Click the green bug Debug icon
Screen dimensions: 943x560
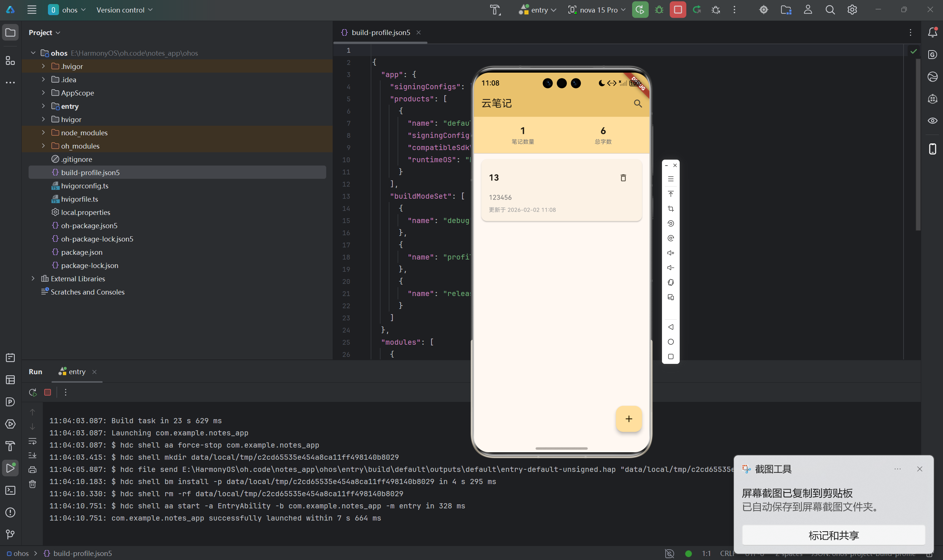pyautogui.click(x=659, y=10)
